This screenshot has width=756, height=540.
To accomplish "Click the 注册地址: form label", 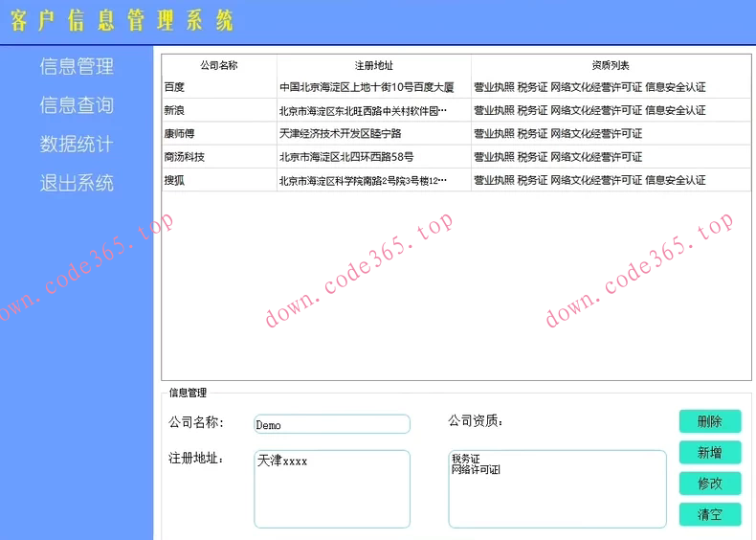I will click(196, 458).
